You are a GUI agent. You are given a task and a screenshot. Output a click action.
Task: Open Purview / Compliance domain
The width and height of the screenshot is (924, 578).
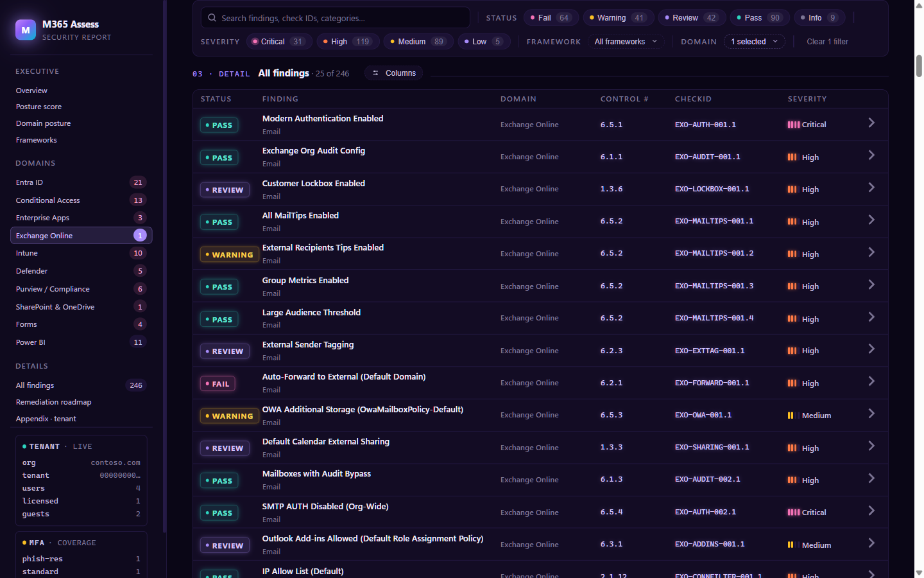pos(81,289)
